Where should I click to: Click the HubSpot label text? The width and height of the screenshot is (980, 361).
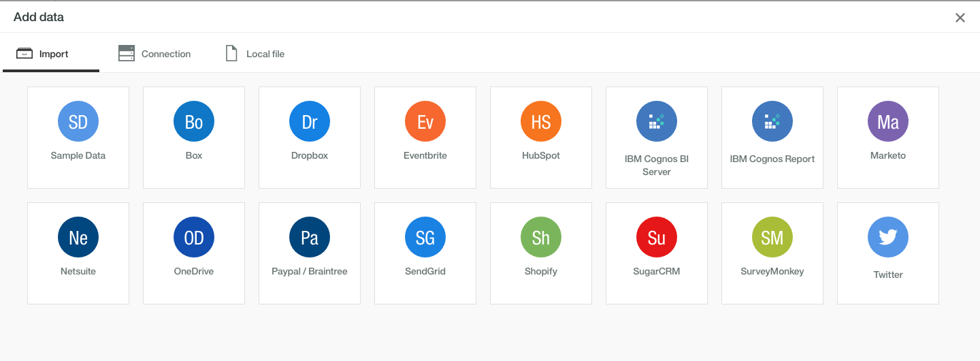tap(541, 155)
